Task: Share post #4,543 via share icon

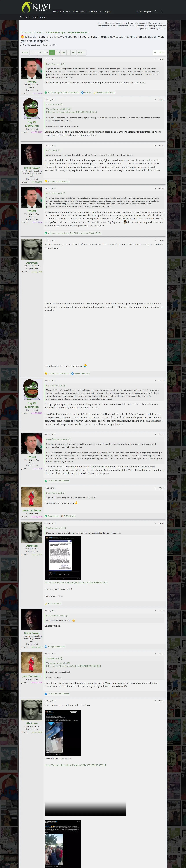Action: [x=156, y=145]
